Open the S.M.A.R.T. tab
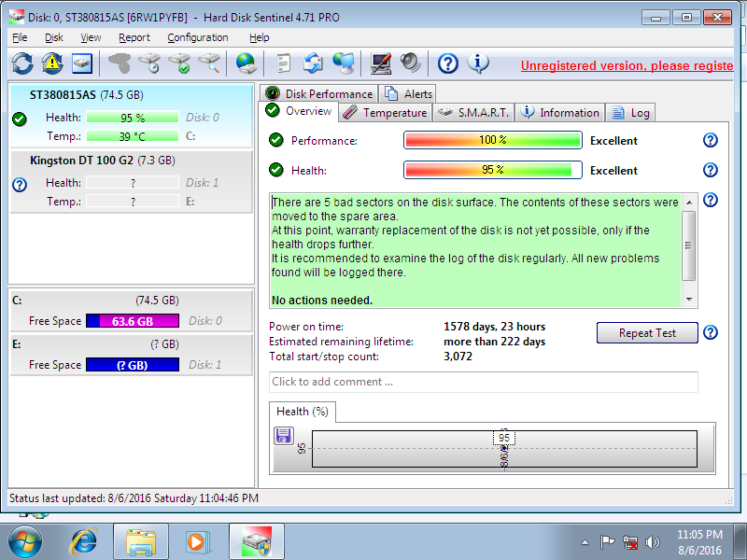Image resolution: width=747 pixels, height=560 pixels. 473,113
